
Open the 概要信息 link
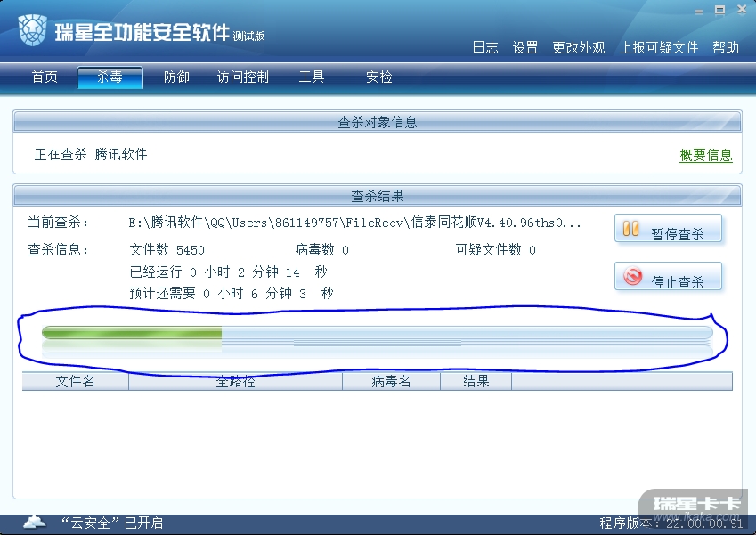point(706,155)
